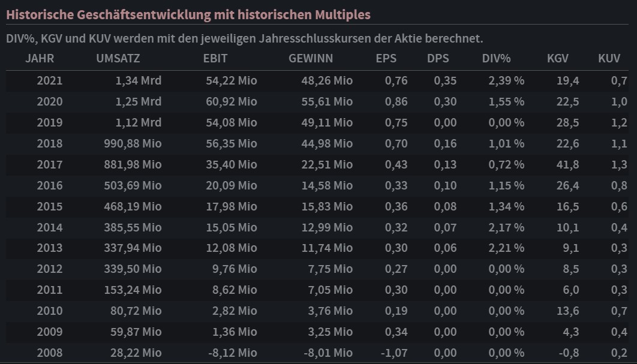The image size is (637, 364).
Task: Click the DIV% column header
Action: pyautogui.click(x=496, y=59)
